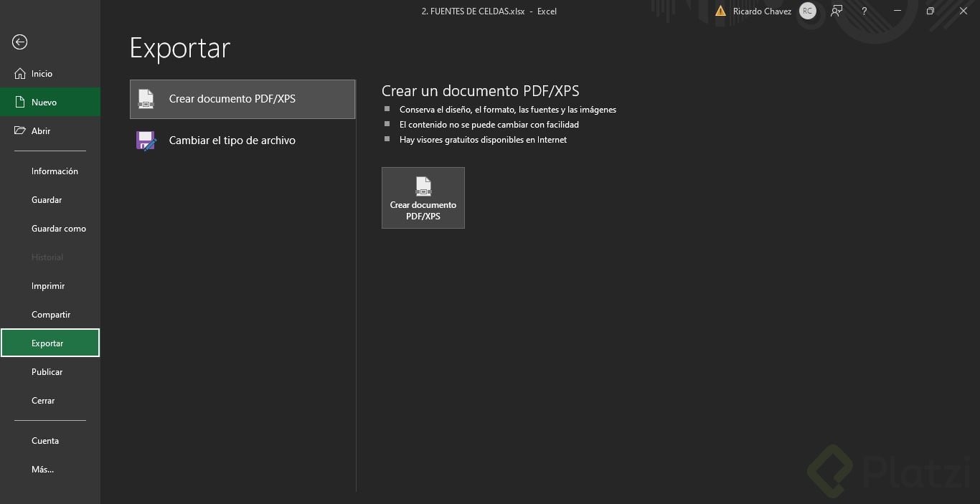This screenshot has width=980, height=504.
Task: Click the Exportar page heading
Action: coord(180,48)
